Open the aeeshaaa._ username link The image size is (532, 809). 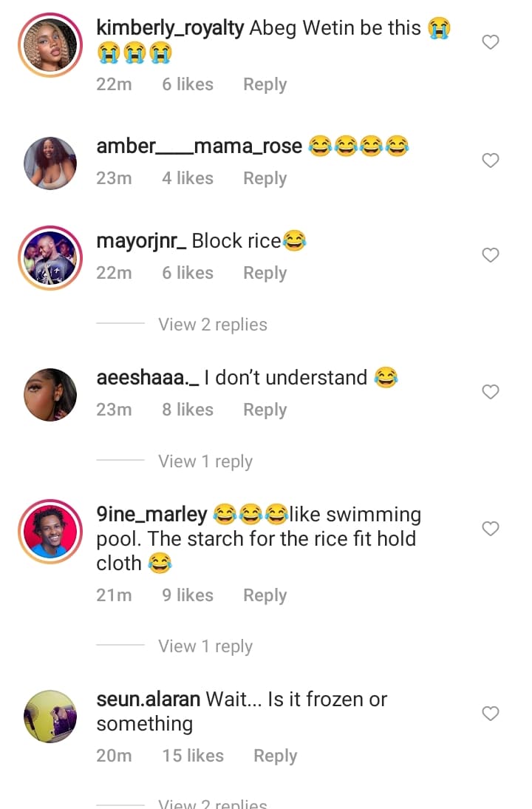click(148, 377)
